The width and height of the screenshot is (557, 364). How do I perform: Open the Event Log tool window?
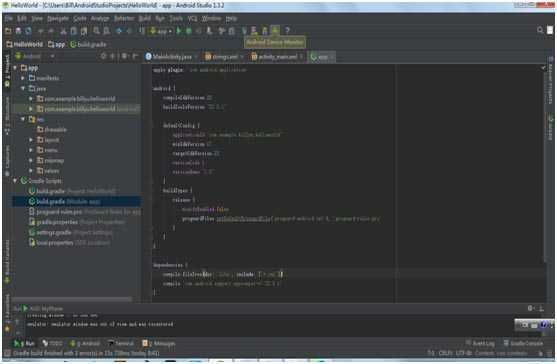coord(480,343)
